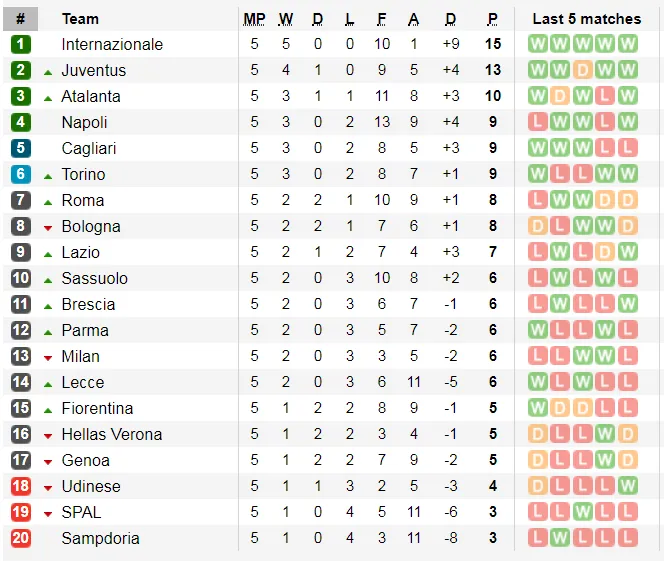Sort standings by the P points header

click(x=492, y=18)
